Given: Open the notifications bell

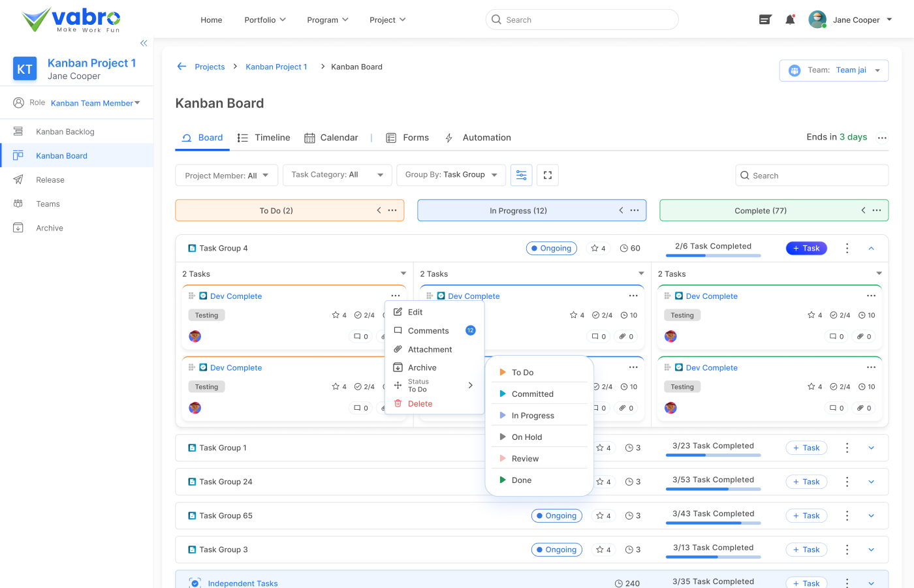Looking at the screenshot, I should pyautogui.click(x=790, y=20).
